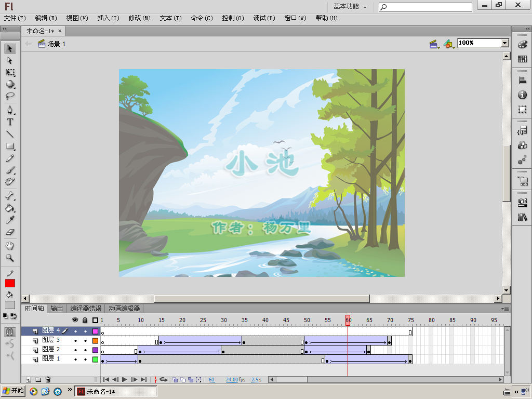
Task: Toggle outline view for 图层 2 purple square
Action: pos(96,350)
